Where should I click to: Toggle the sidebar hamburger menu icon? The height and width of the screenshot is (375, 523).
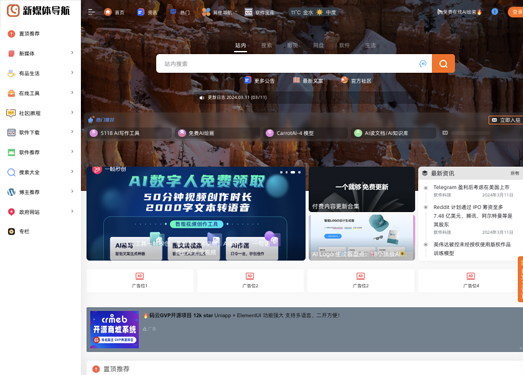91,12
